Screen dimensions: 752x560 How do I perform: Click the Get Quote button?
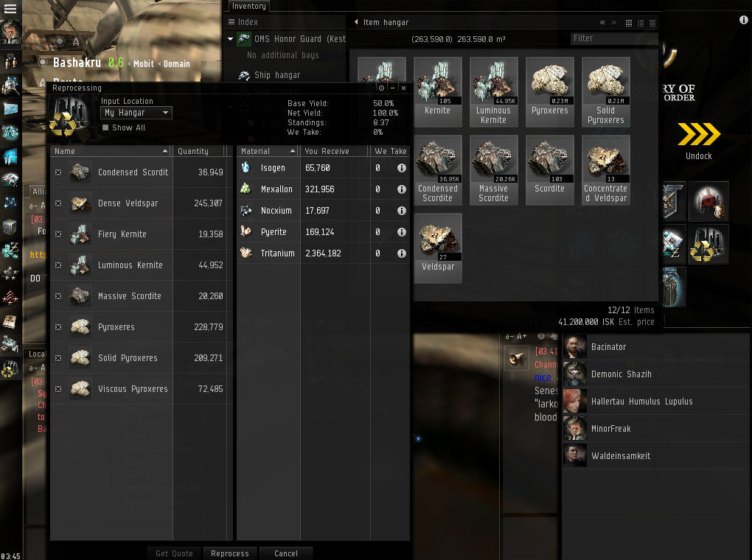click(174, 553)
